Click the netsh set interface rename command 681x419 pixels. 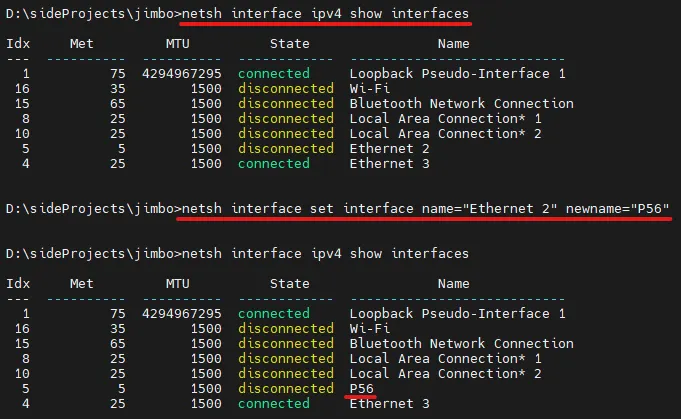[421, 208]
